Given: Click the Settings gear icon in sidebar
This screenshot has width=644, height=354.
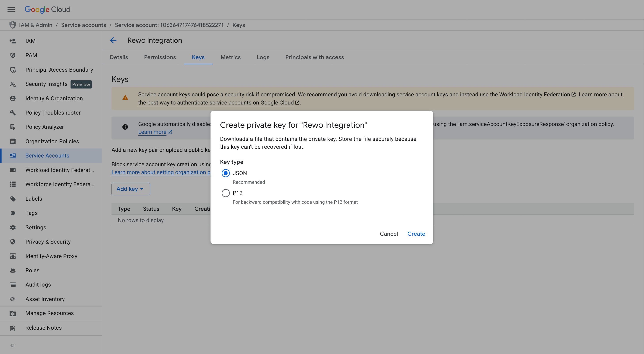Looking at the screenshot, I should (13, 228).
